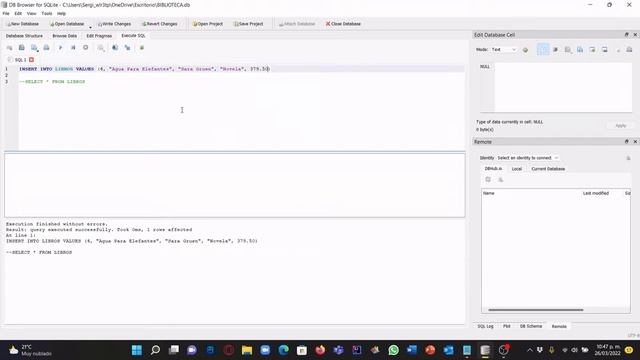Click Open Database toolbar button
The image size is (640, 360).
67,24
